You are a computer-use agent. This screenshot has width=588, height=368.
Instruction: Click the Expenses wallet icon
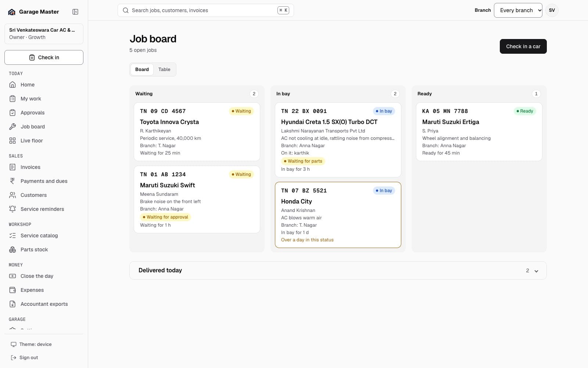[x=12, y=290]
